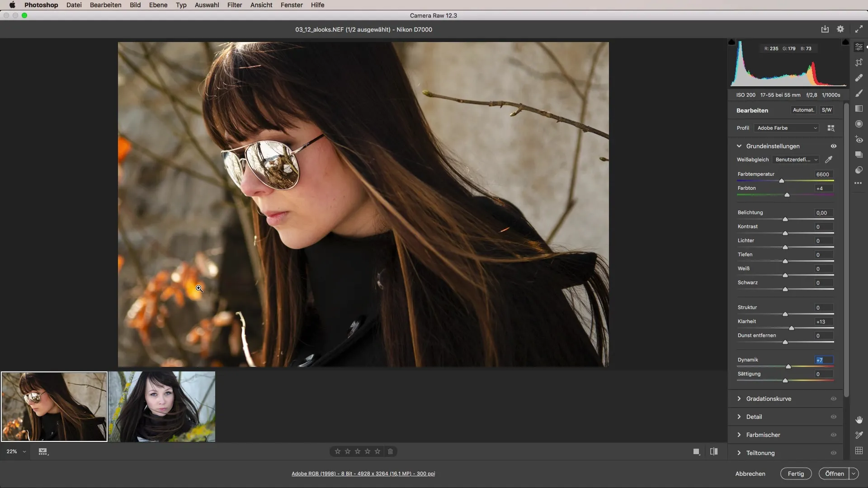The image size is (868, 488).
Task: Open the Ansicht menu
Action: [261, 5]
